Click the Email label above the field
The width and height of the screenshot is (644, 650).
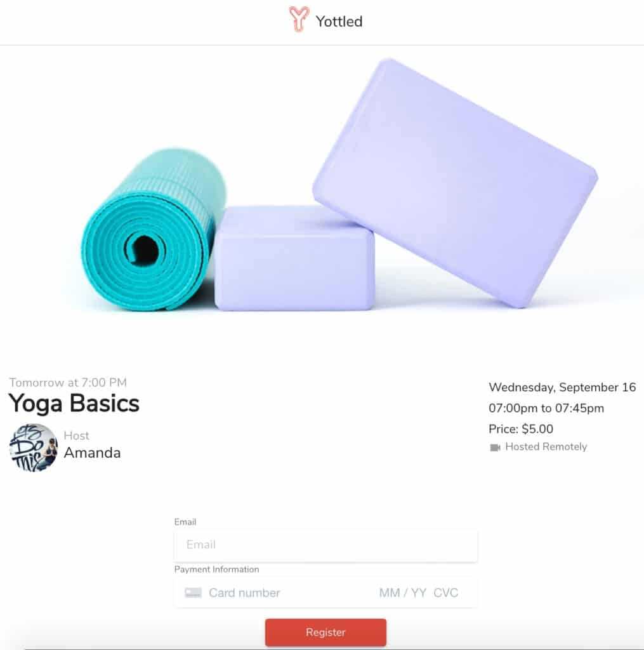coord(185,522)
